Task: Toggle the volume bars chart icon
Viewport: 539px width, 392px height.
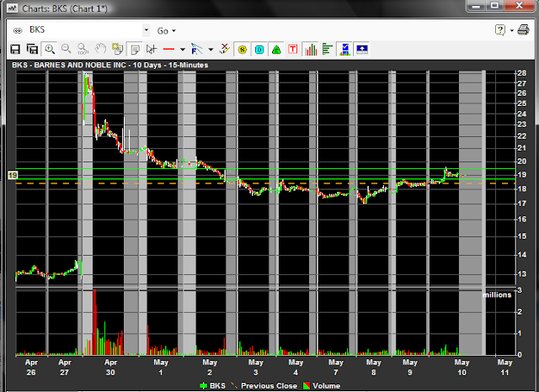Action: click(x=311, y=50)
